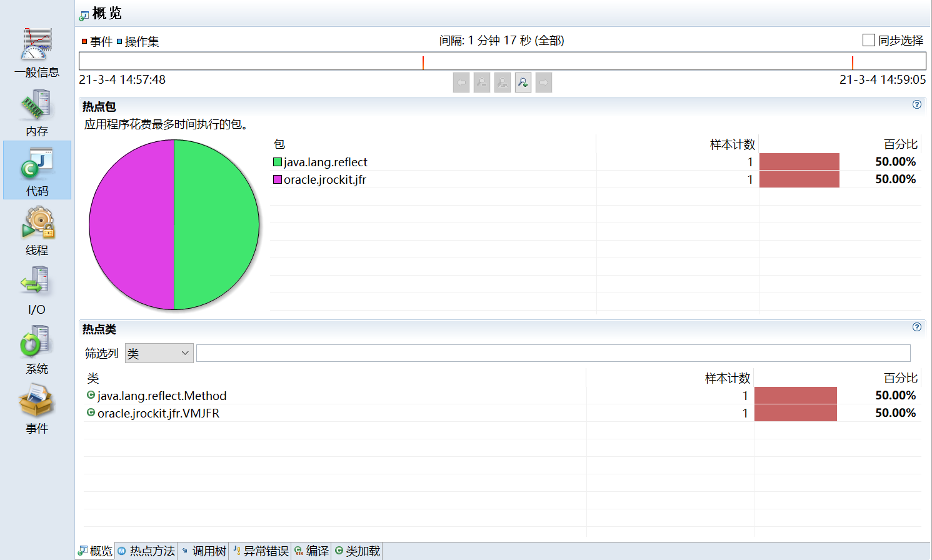Click the 热点类 panel help icon
This screenshot has width=932, height=560.
pos(916,327)
